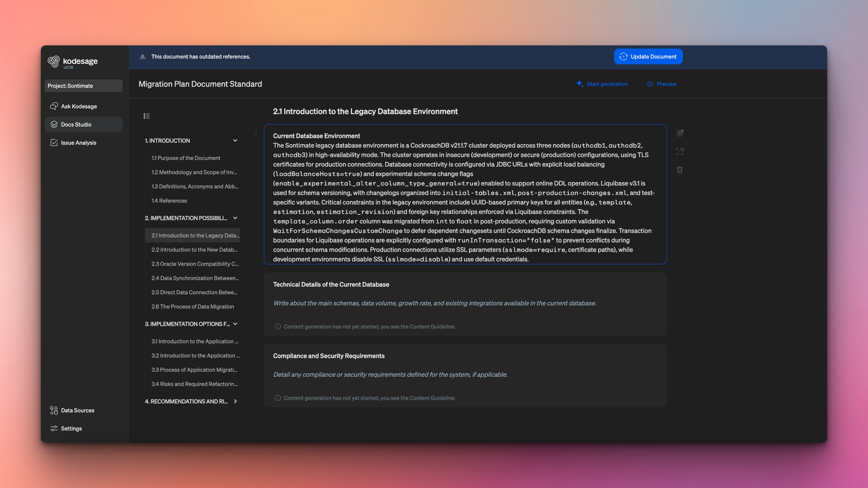
Task: Open Ask Kodesage from the sidebar
Action: pos(79,106)
